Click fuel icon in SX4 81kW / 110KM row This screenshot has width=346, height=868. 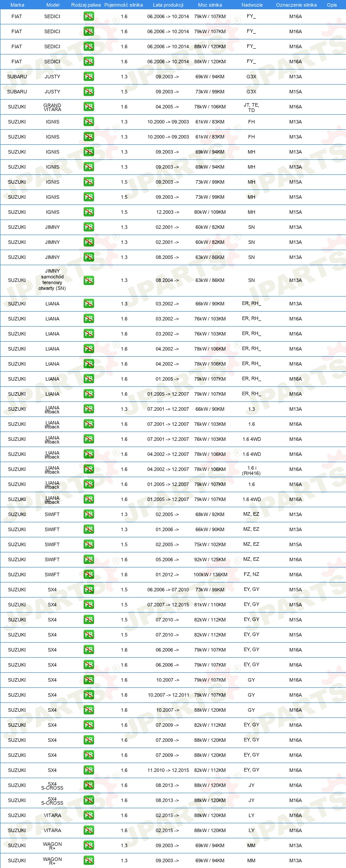(x=88, y=605)
